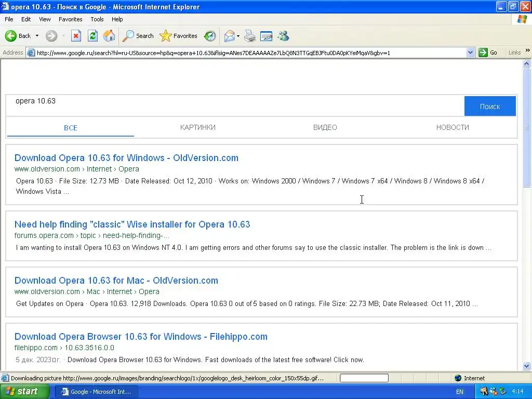Image resolution: width=532 pixels, height=399 pixels.
Task: Open the Back history dropdown arrow
Action: 37,36
